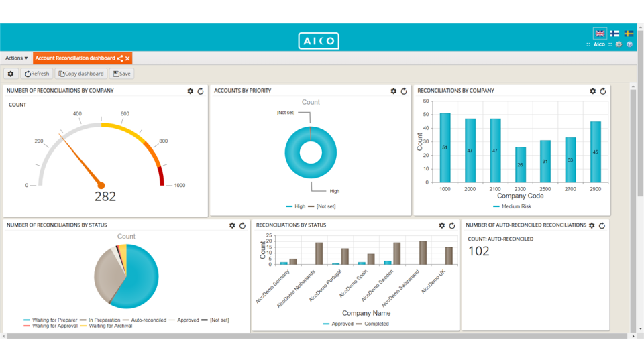
Task: Refresh the Number of Auto-Reconciled Reconciliations widget
Action: click(x=602, y=226)
